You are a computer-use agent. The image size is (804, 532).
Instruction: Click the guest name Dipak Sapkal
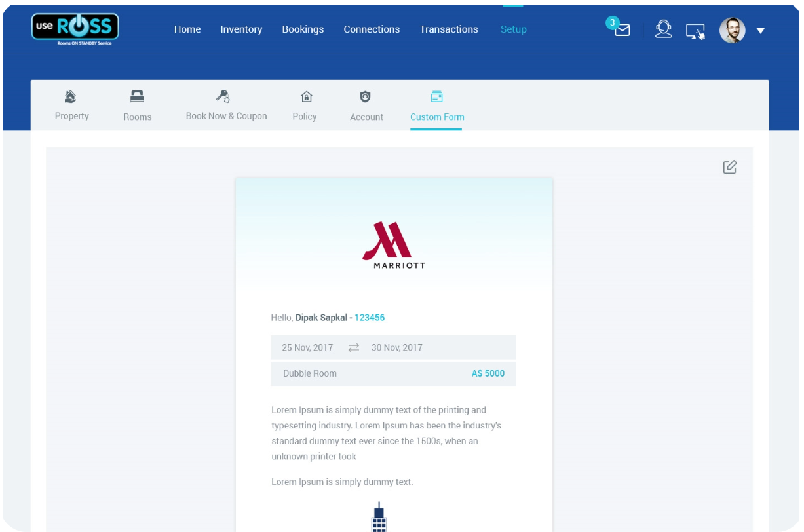[x=321, y=318]
